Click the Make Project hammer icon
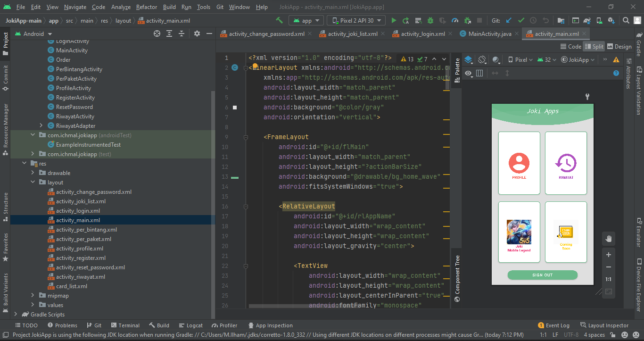The image size is (644, 341). click(x=280, y=20)
